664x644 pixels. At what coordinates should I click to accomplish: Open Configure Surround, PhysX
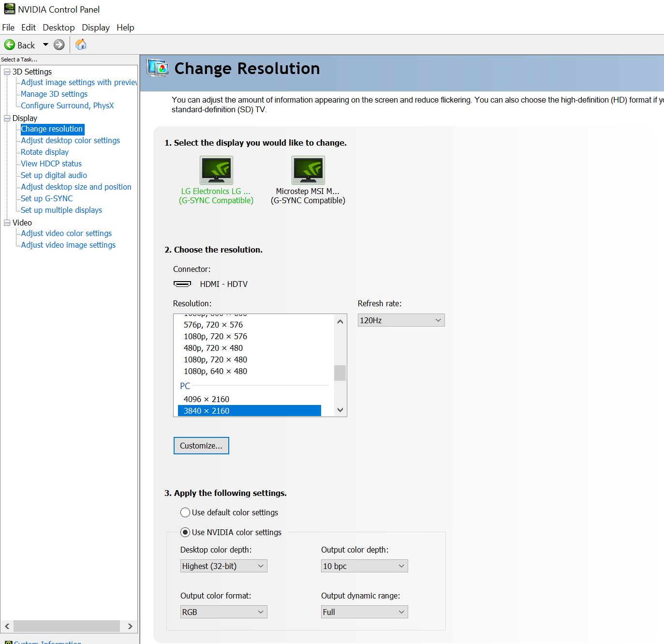tap(67, 106)
